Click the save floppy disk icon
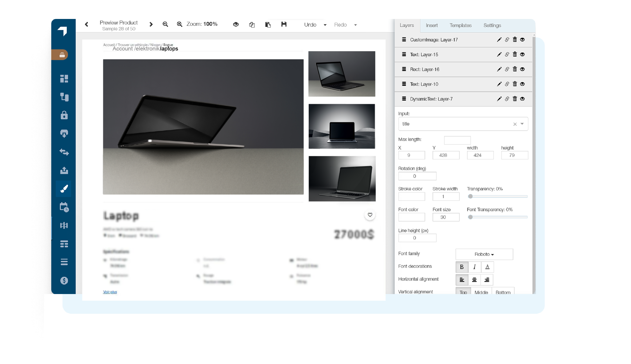The image size is (631, 364). pos(284,24)
